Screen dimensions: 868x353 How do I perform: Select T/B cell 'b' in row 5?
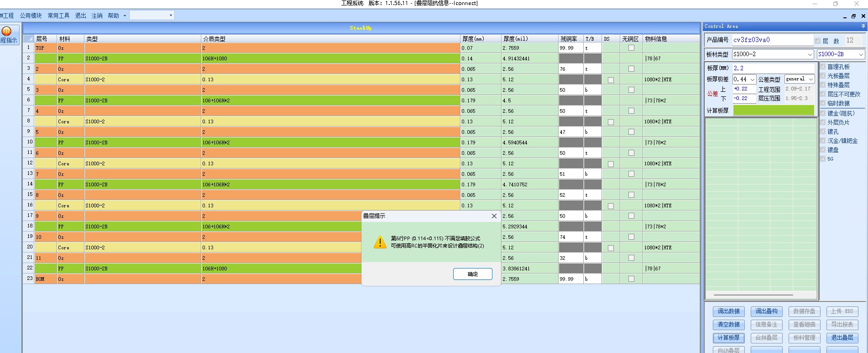pos(592,90)
